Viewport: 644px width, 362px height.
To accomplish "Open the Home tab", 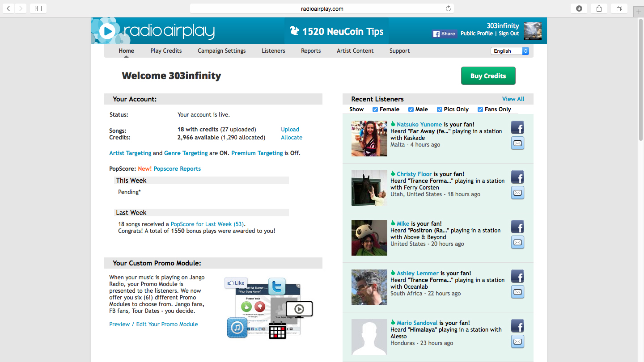I will [x=126, y=51].
